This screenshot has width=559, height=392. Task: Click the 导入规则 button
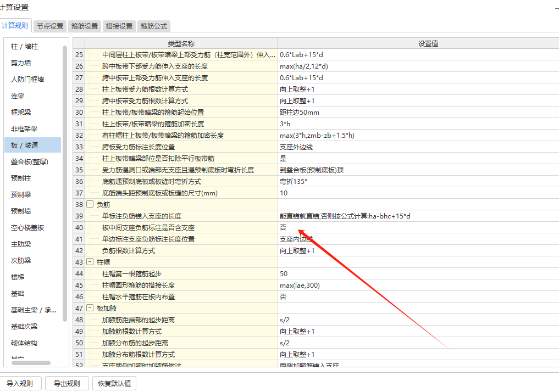pos(20,383)
